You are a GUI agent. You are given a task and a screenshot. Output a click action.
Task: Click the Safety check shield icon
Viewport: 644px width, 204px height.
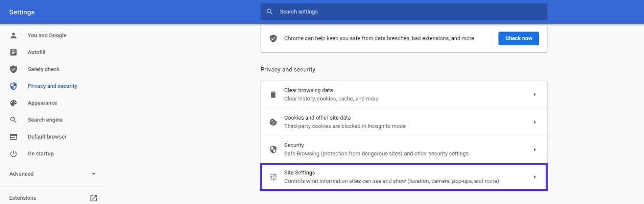[x=13, y=69]
